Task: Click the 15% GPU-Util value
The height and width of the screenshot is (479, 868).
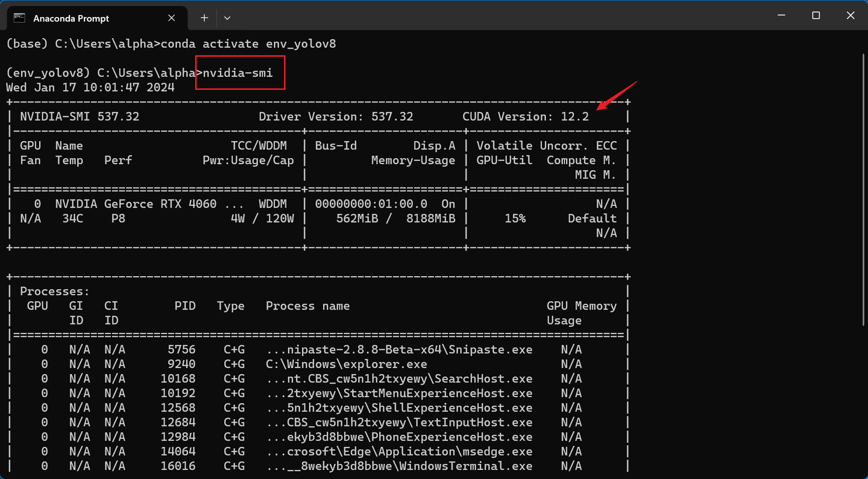Action: pos(515,218)
